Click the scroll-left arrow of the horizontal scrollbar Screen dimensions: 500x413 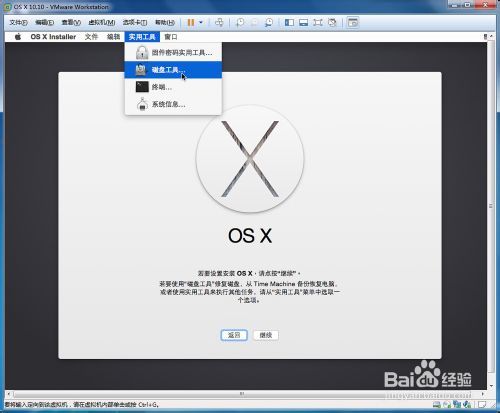(9, 394)
